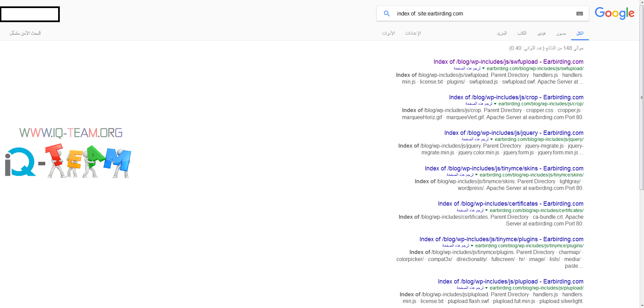Open result 'Index of /blog/wp-includes/js/tinymce/plugins'
This screenshot has height=308, width=644.
coord(501,239)
